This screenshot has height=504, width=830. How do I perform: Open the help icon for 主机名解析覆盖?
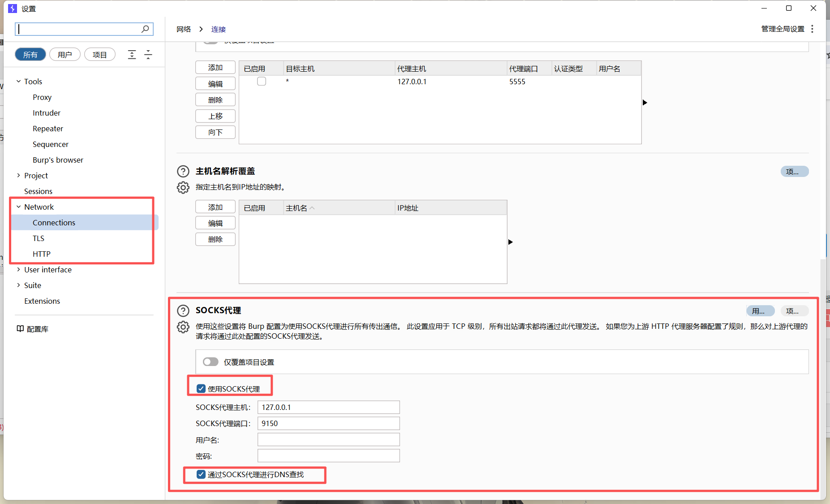(x=183, y=171)
